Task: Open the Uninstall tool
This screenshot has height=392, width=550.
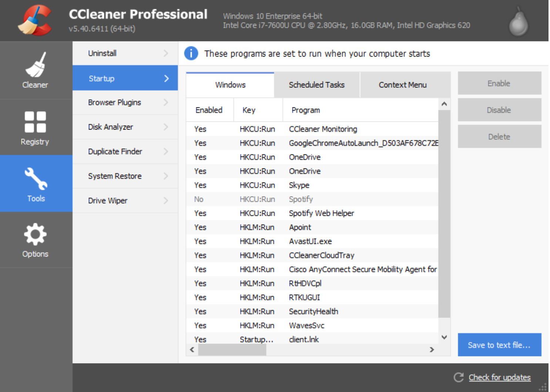Action: [125, 53]
